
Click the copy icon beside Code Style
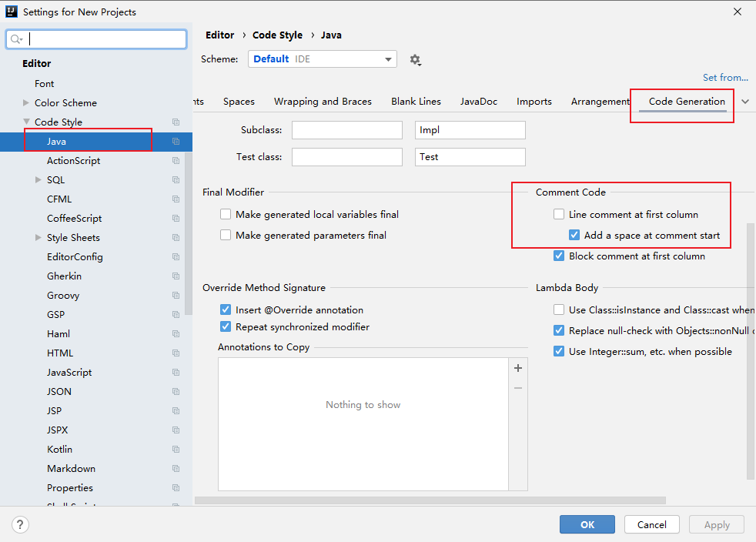point(176,122)
